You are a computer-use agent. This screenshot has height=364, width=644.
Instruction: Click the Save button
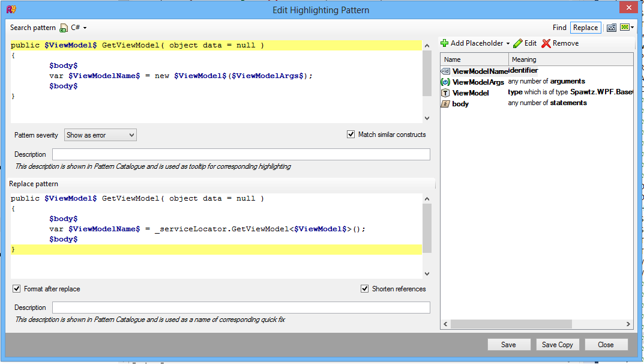[x=508, y=345]
